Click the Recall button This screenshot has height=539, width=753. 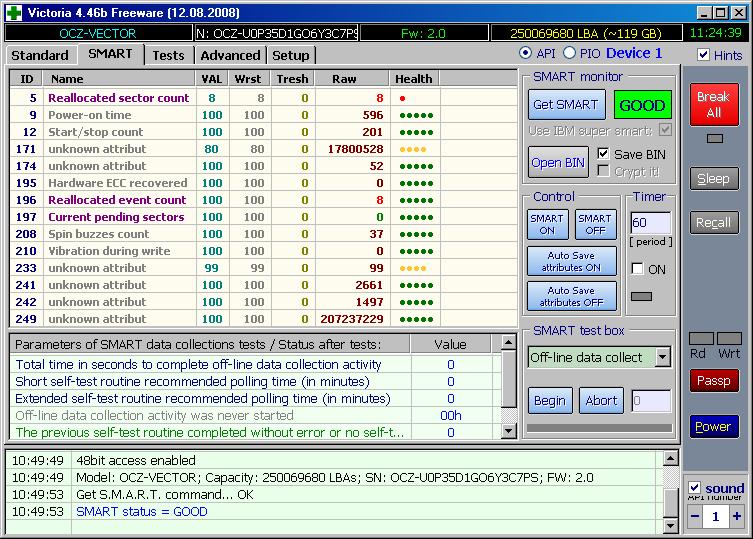point(714,222)
